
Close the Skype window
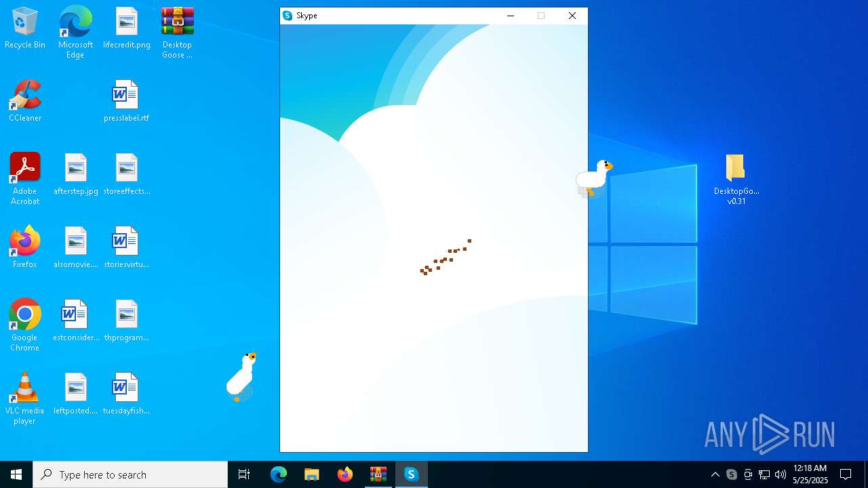(572, 16)
